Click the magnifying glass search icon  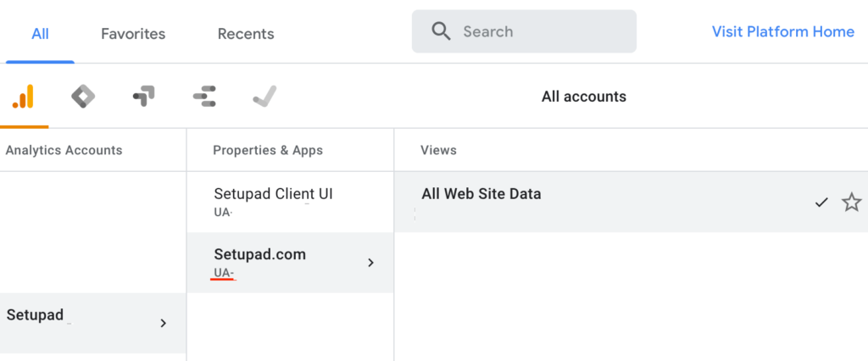[441, 32]
